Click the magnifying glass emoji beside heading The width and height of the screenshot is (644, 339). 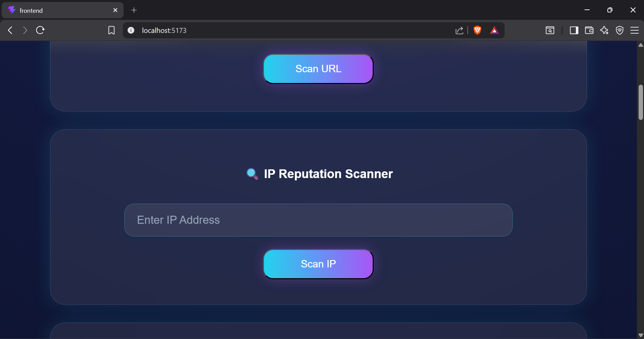[252, 174]
